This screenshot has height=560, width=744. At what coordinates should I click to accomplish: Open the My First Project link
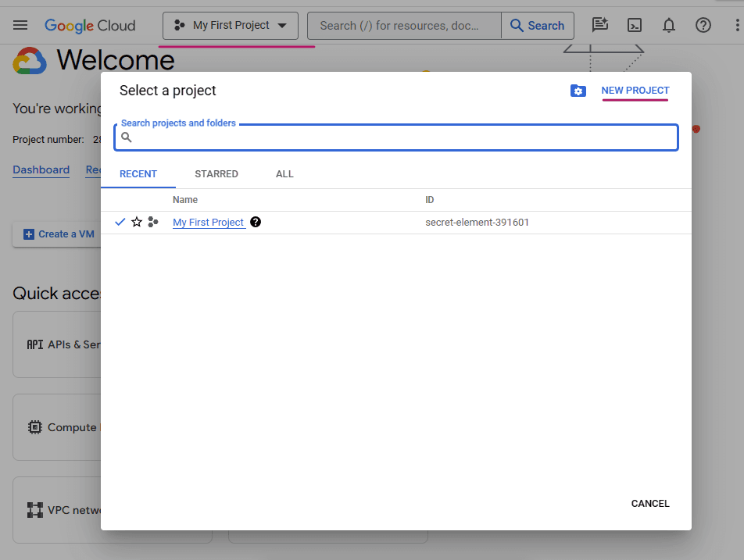point(209,223)
